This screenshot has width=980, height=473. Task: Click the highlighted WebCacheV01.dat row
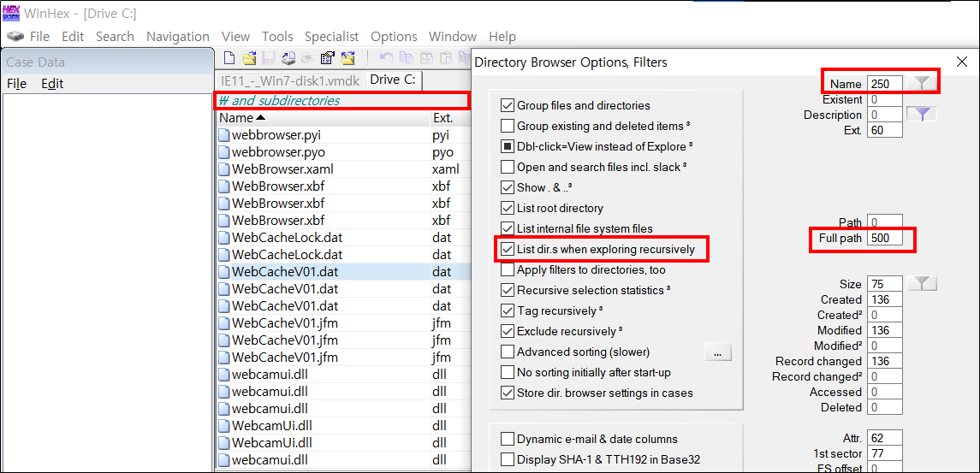343,272
